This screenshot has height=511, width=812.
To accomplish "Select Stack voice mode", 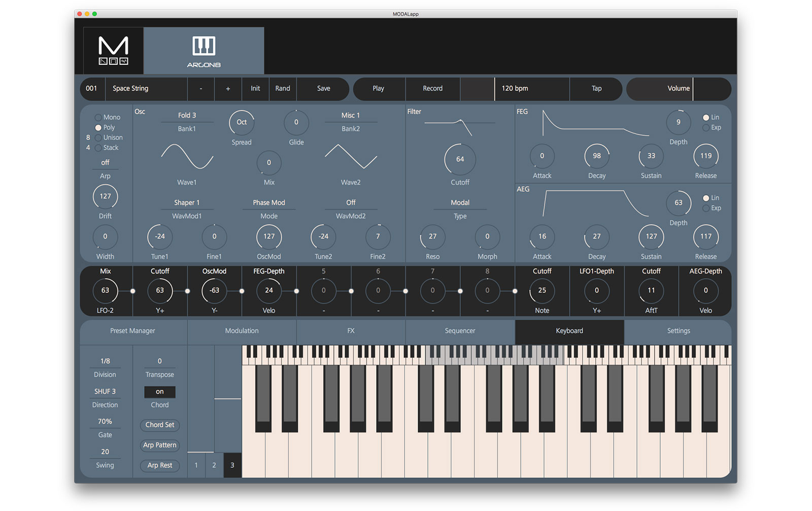I will point(98,148).
